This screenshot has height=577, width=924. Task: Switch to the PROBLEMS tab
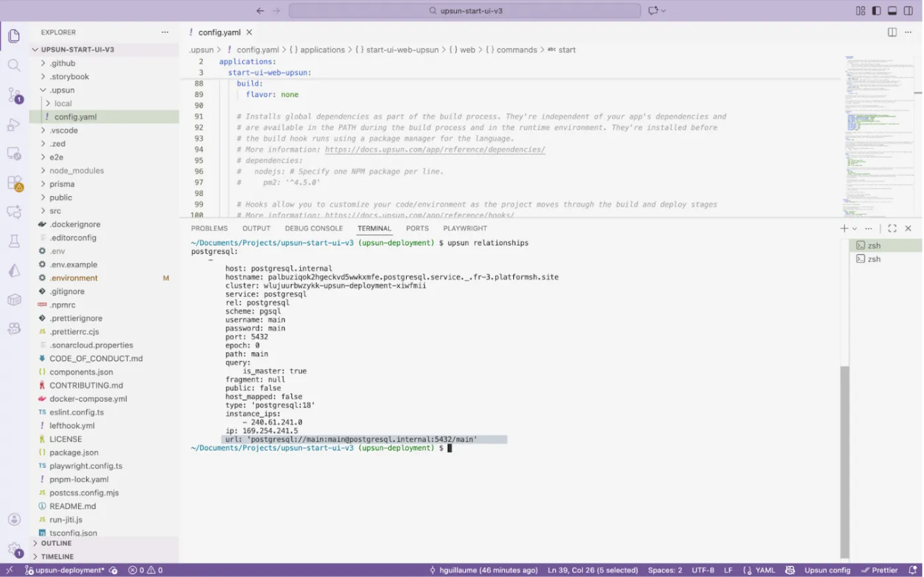[209, 229]
